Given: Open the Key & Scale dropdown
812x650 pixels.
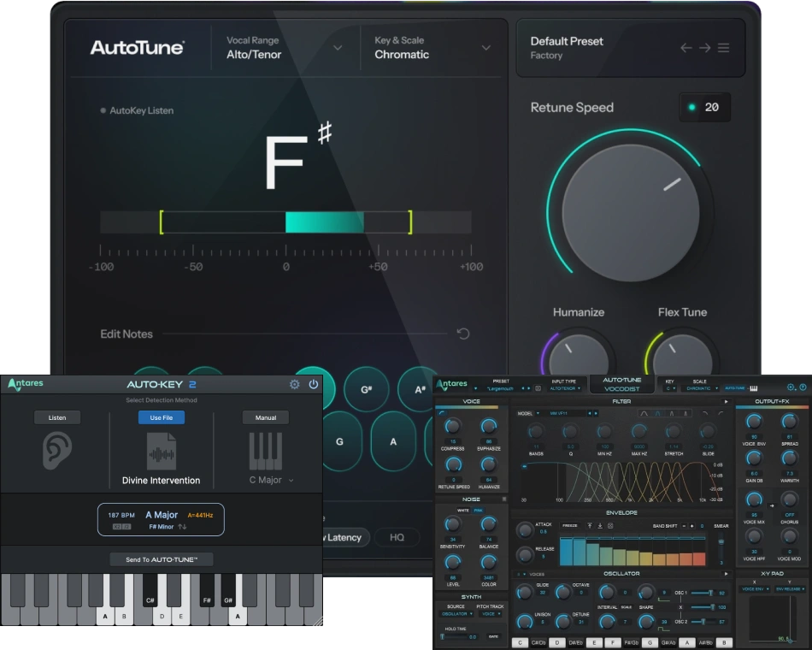Looking at the screenshot, I should coord(486,48).
